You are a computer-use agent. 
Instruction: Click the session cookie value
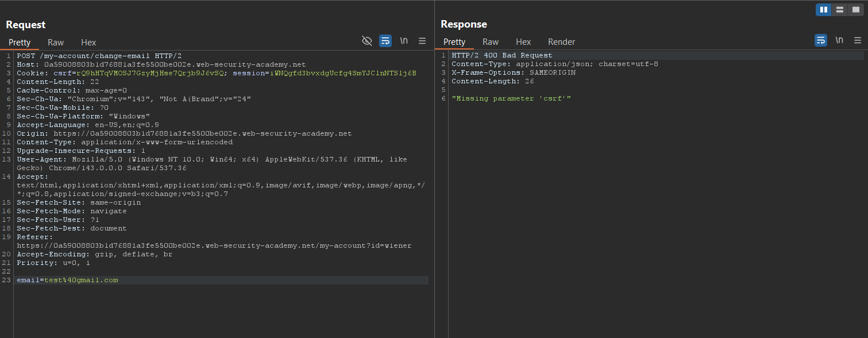pyautogui.click(x=343, y=73)
